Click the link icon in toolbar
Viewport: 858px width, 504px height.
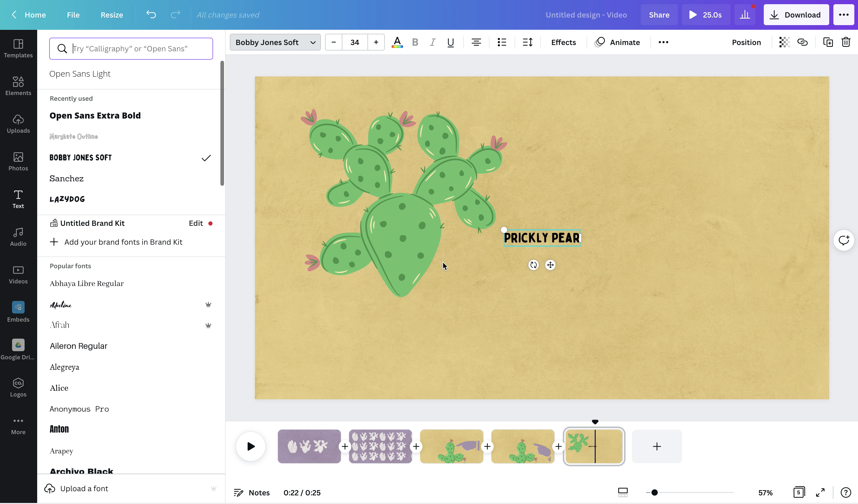803,42
